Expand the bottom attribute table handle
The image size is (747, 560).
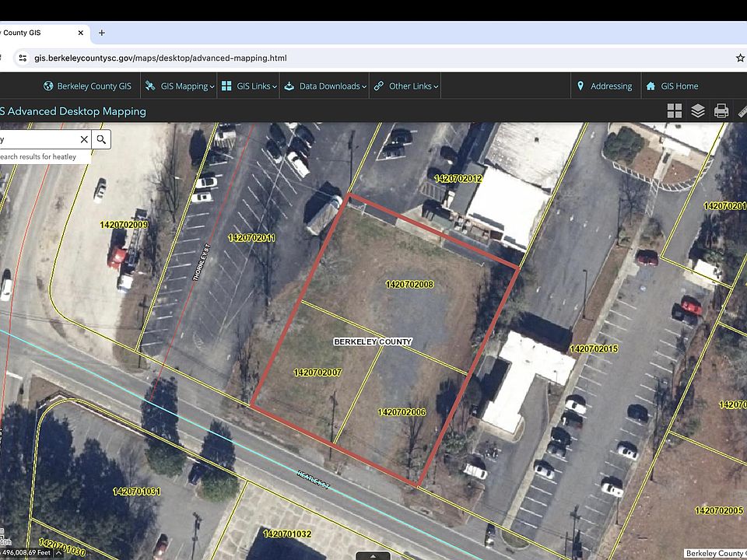373,555
